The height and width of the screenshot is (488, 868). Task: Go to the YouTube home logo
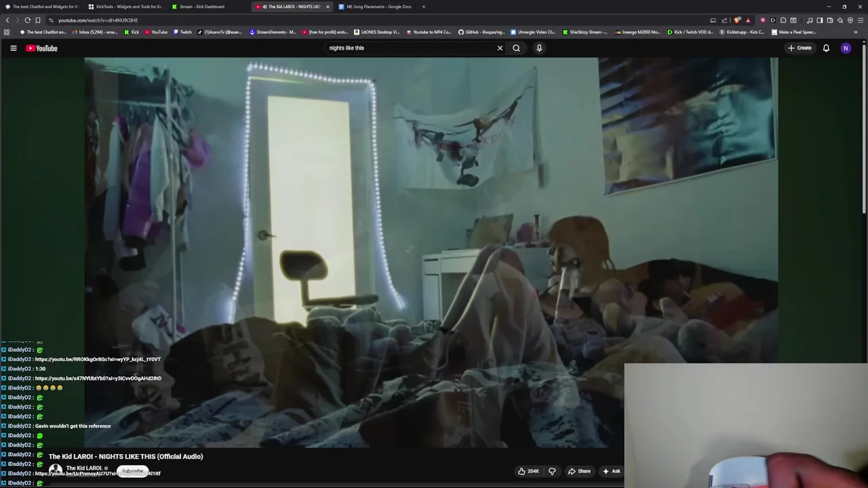[42, 48]
